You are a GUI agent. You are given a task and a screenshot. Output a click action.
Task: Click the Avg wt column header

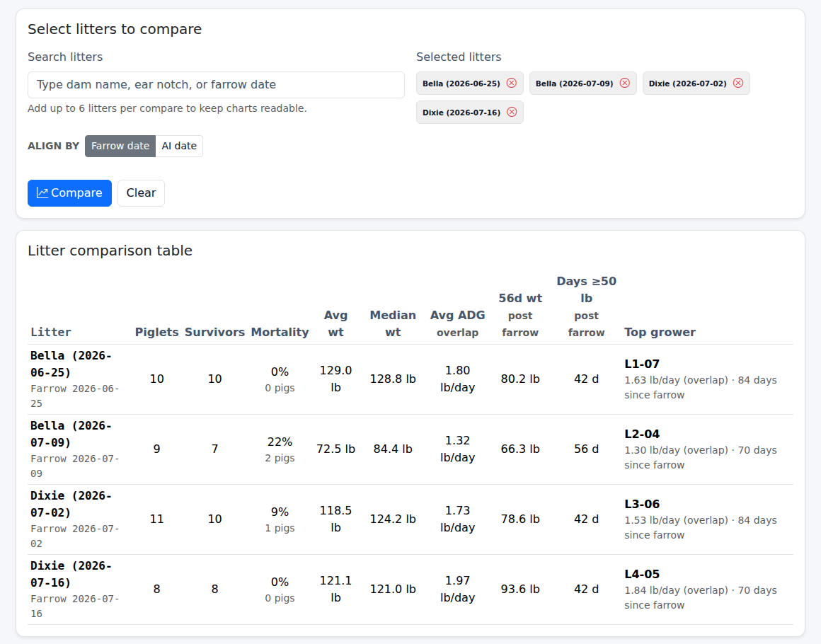335,323
